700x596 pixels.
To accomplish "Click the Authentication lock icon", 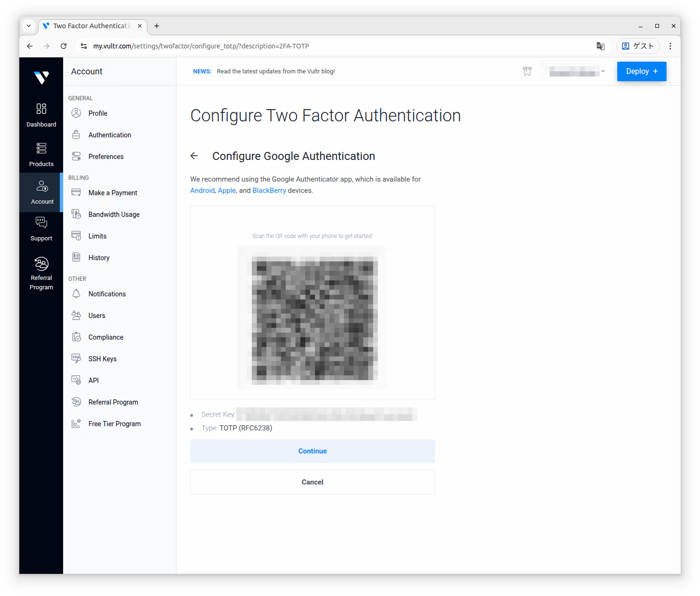I will point(76,135).
